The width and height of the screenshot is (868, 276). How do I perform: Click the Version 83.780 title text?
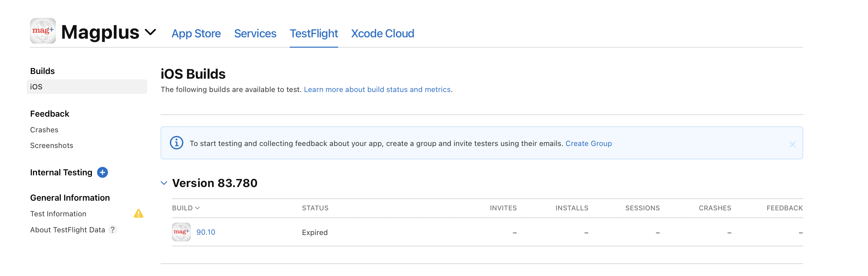pyautogui.click(x=215, y=183)
